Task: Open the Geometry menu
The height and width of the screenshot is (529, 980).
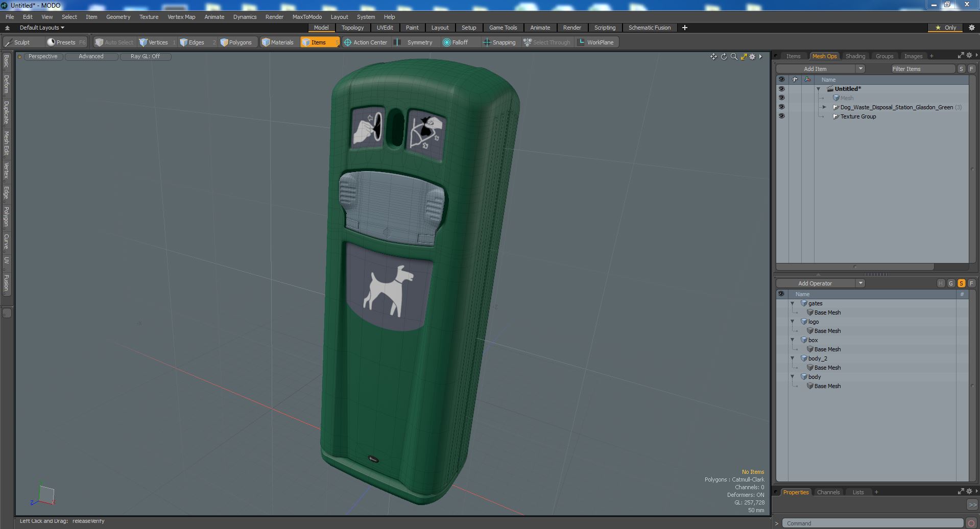Action: [118, 17]
